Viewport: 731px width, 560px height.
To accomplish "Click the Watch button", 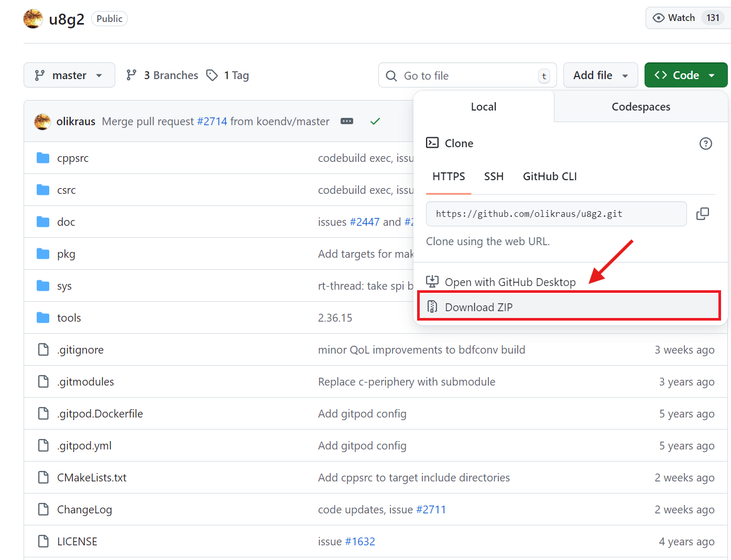I will point(688,18).
